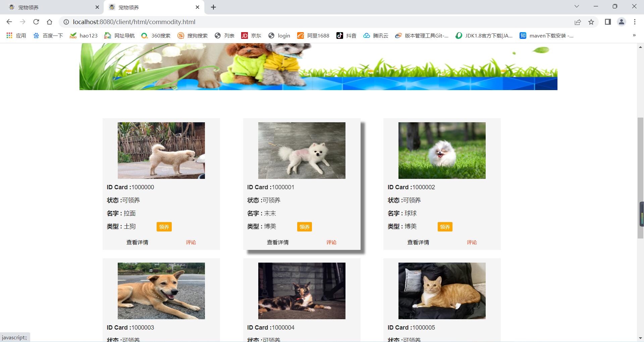This screenshot has width=644, height=342.
Task: Close the first 宠物领养 tab
Action: coord(97,7)
